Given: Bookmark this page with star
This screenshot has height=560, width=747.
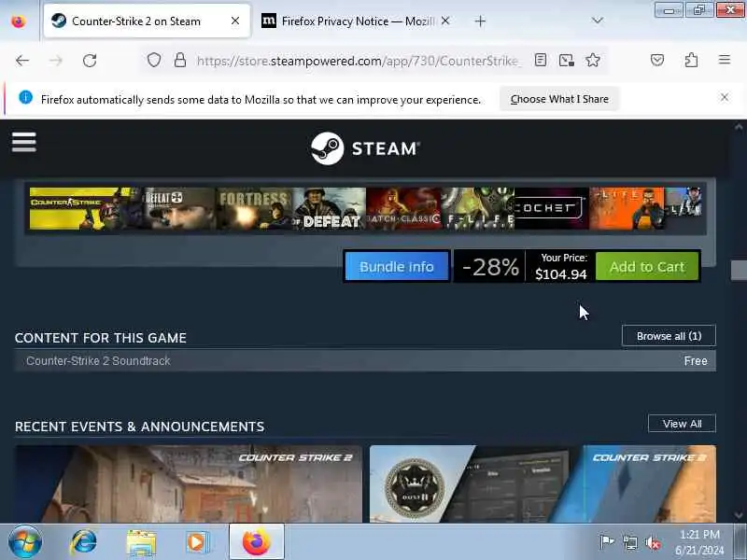Looking at the screenshot, I should [593, 60].
